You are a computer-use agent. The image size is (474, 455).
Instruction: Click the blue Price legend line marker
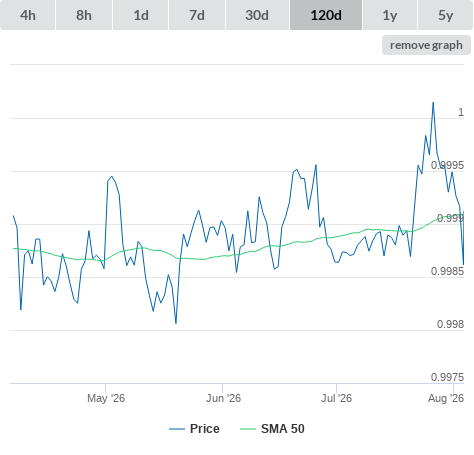(x=177, y=429)
